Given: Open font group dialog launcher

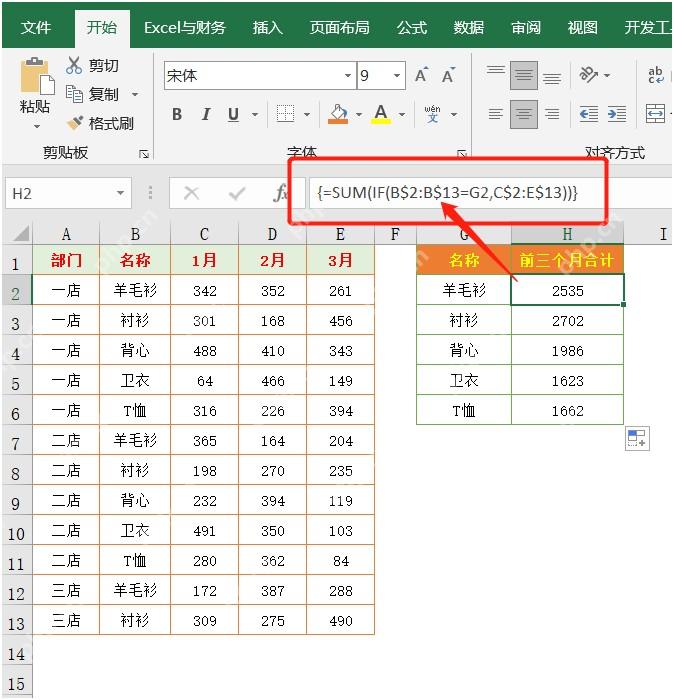Looking at the screenshot, I should 462,154.
